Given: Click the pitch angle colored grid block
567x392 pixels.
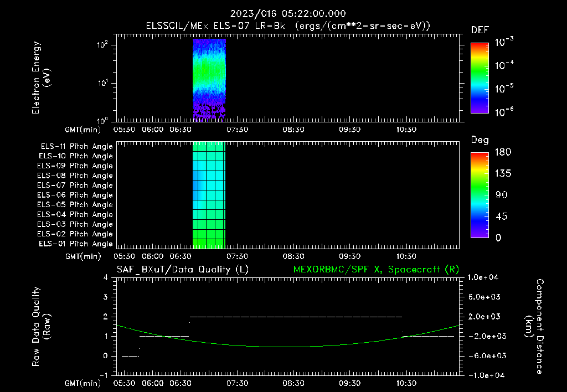Looking at the screenshot, I should pyautogui.click(x=209, y=195).
